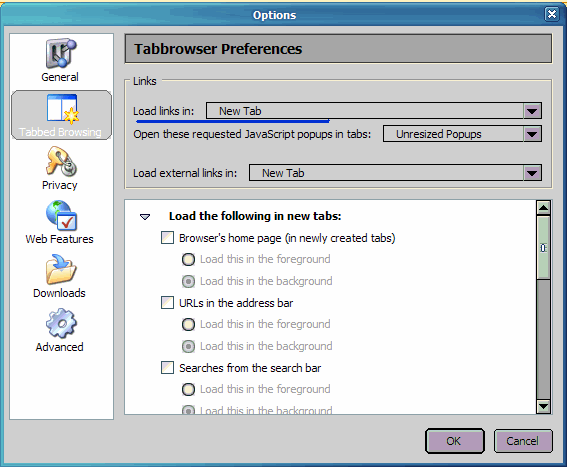567x467 pixels.
Task: Open the Web Features globe icon
Action: coord(61,216)
